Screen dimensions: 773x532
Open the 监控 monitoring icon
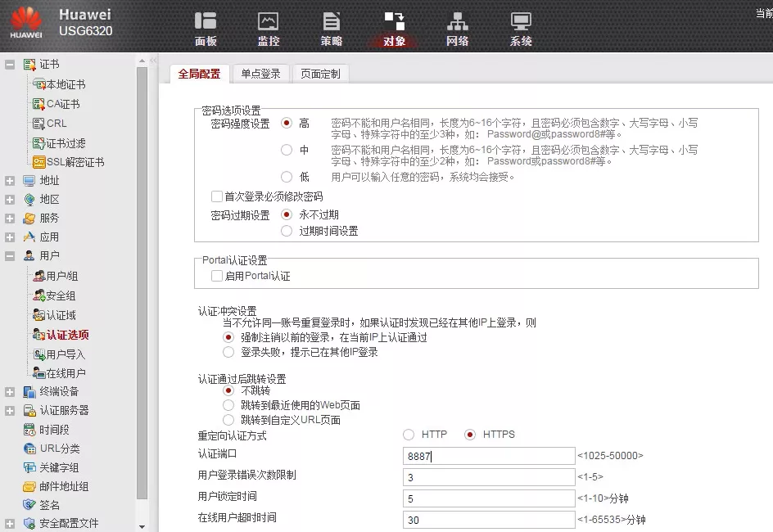268,29
